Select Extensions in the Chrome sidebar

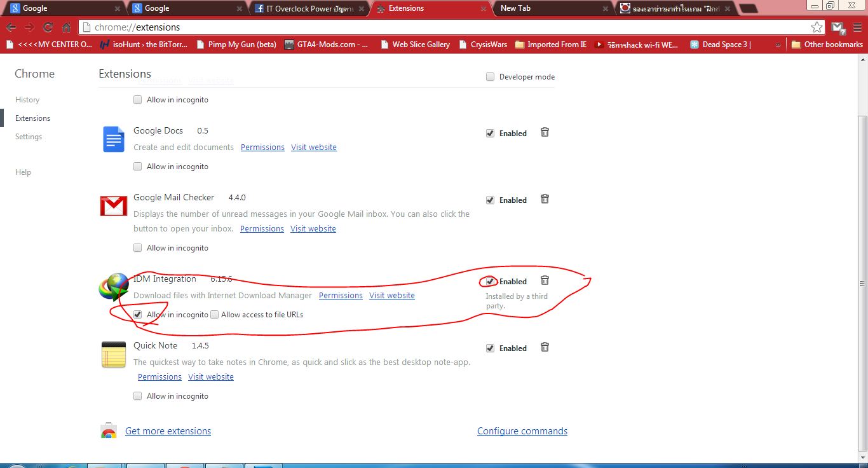click(32, 118)
